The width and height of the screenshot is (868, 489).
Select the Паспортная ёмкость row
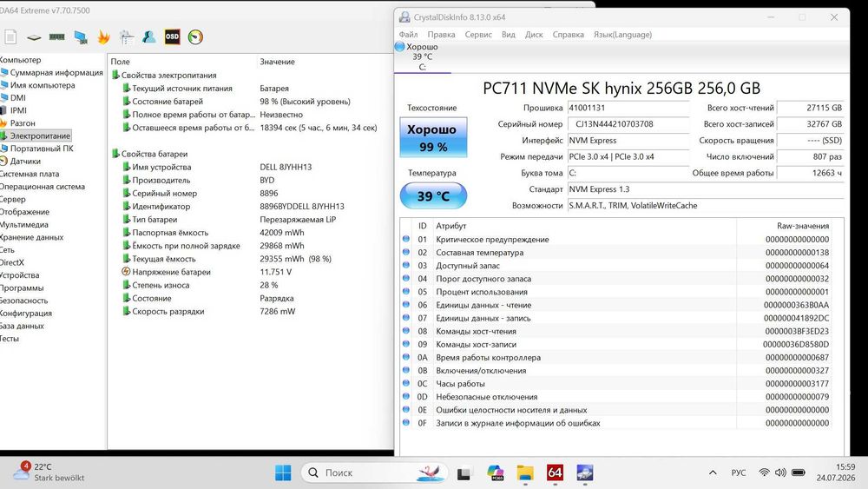(x=250, y=233)
